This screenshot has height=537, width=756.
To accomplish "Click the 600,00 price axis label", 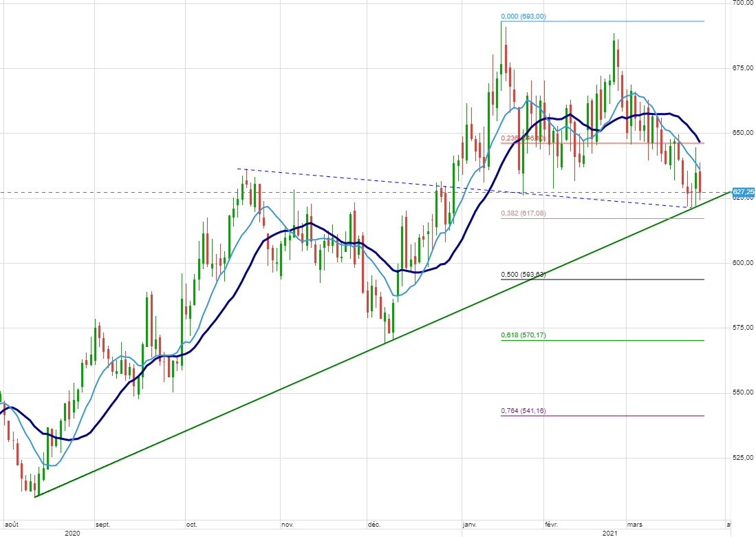I will click(743, 262).
